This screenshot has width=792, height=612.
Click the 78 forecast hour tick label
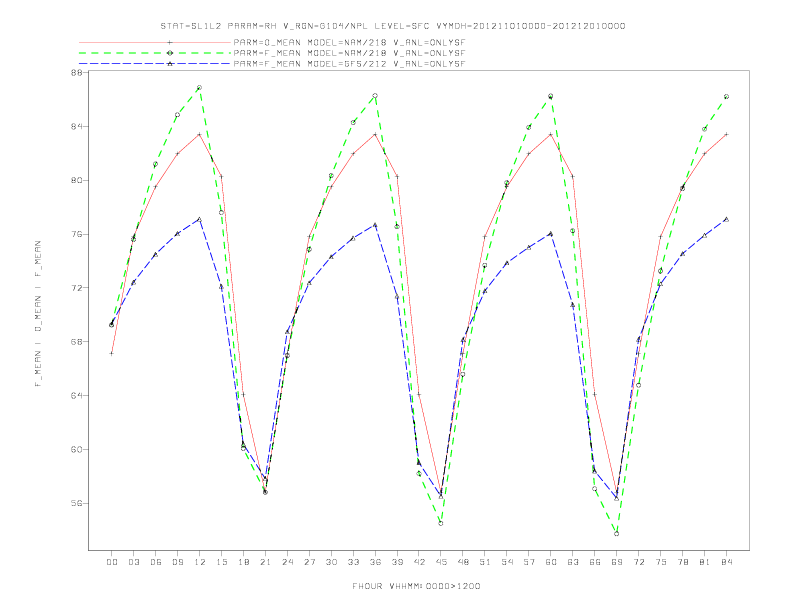point(682,562)
